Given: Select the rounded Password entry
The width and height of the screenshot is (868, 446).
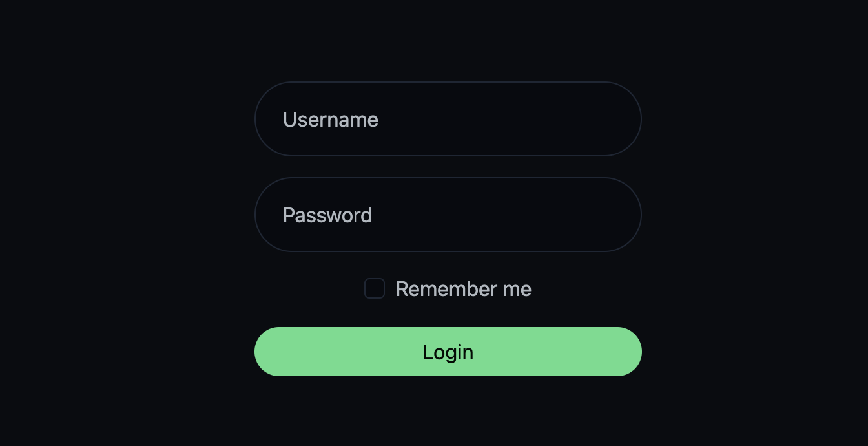Looking at the screenshot, I should pyautogui.click(x=448, y=215).
